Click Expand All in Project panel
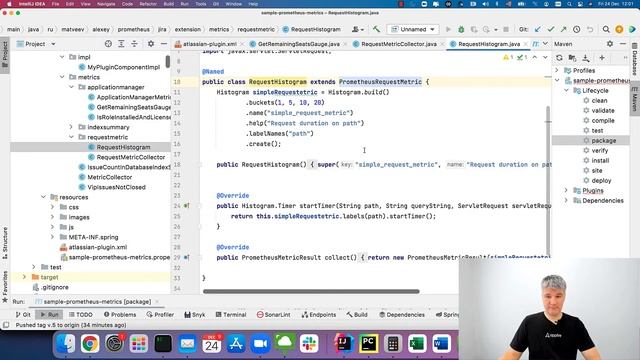The image size is (640, 360). coord(121,44)
